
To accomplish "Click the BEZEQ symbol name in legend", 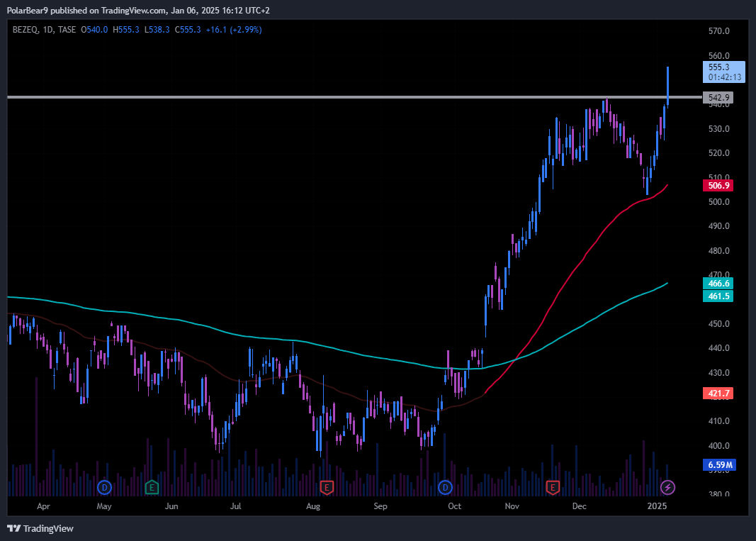I will click(x=26, y=30).
